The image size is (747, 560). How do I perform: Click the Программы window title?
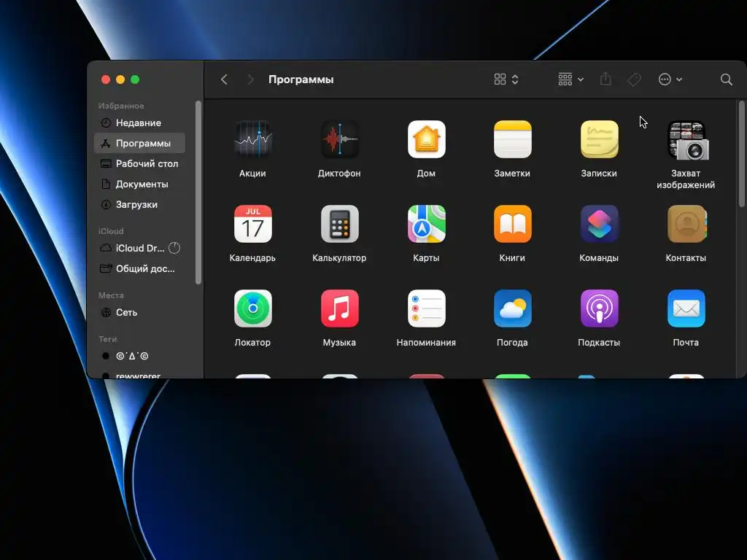(301, 79)
